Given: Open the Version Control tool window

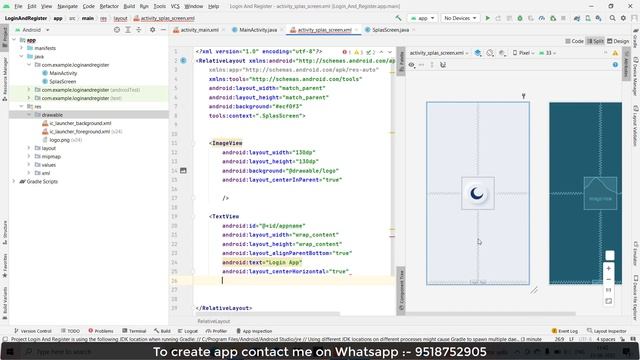Looking at the screenshot, I should pyautogui.click(x=33, y=331).
